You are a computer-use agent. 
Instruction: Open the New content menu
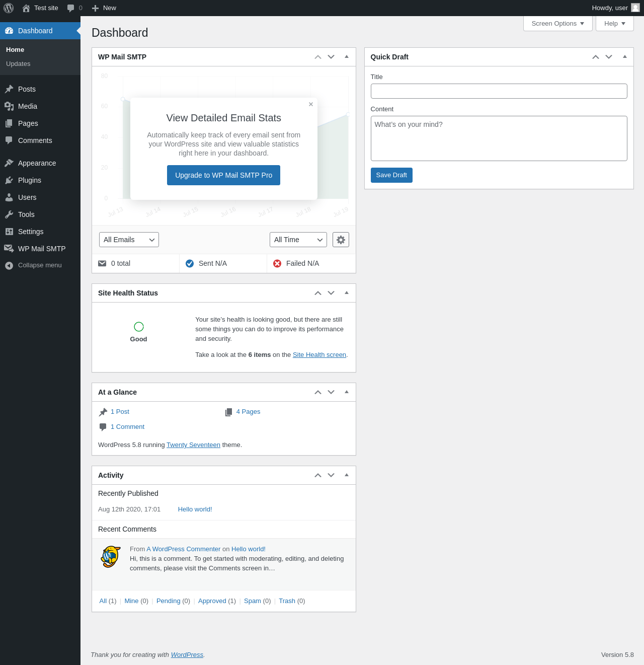point(104,8)
